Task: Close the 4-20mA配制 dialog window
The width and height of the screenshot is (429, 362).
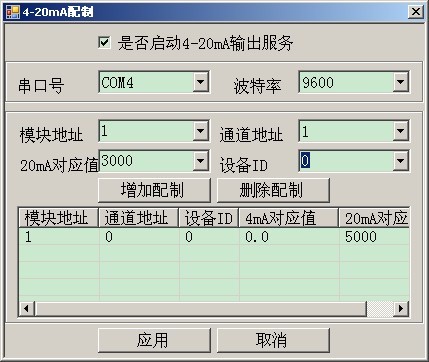Action: [x=416, y=12]
